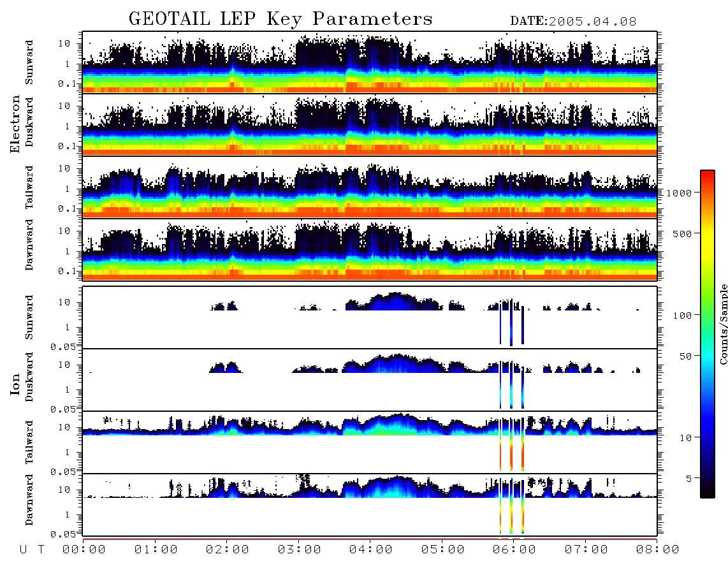Click the Electron Dawnward panel label
Image resolution: width=728 pixels, height=561 pixels.
point(29,245)
